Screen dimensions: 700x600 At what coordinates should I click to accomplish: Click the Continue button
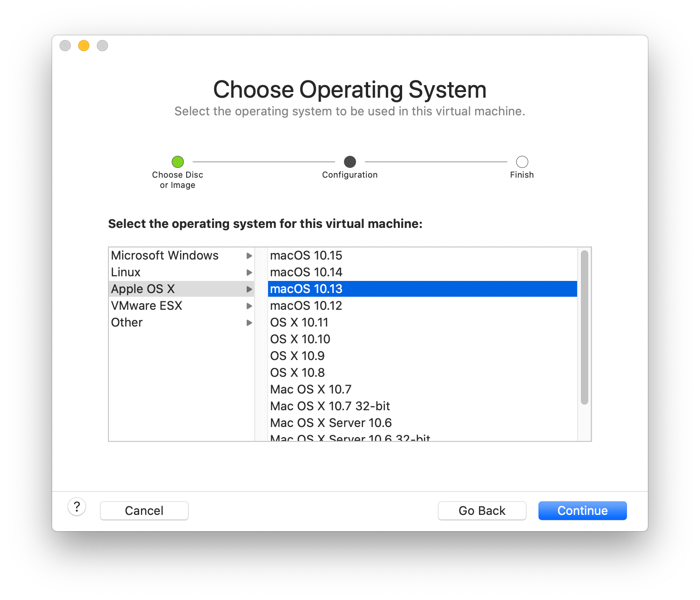tap(582, 510)
